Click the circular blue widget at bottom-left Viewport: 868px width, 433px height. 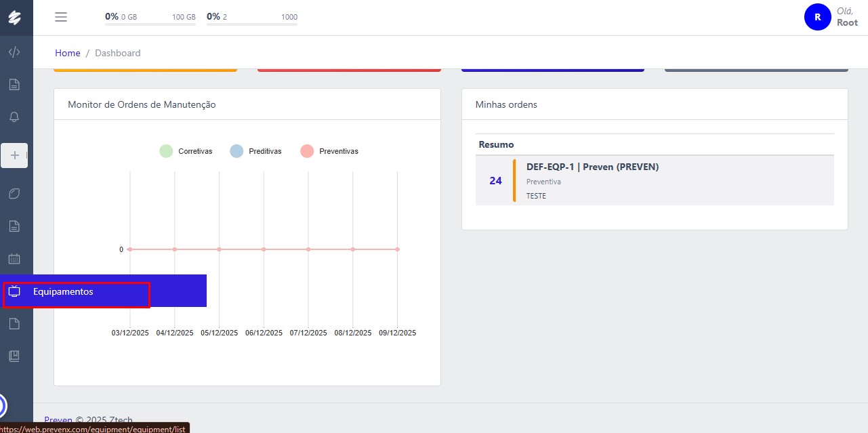(2, 406)
